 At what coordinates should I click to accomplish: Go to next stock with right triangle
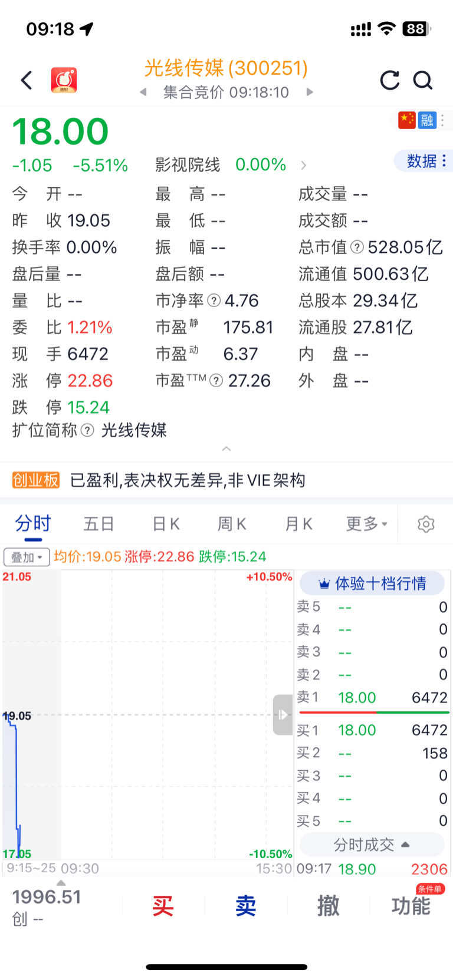(310, 92)
